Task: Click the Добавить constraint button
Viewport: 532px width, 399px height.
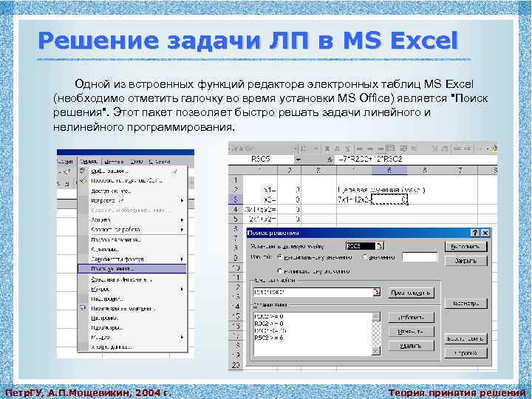Action: coord(411,317)
